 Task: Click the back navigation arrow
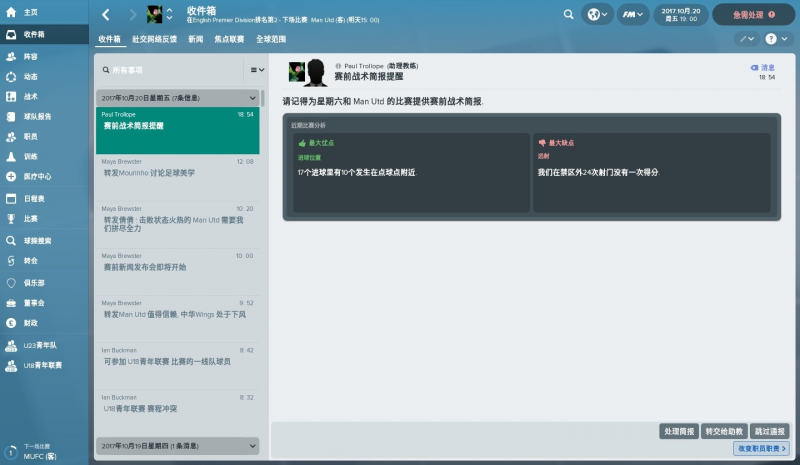106,15
